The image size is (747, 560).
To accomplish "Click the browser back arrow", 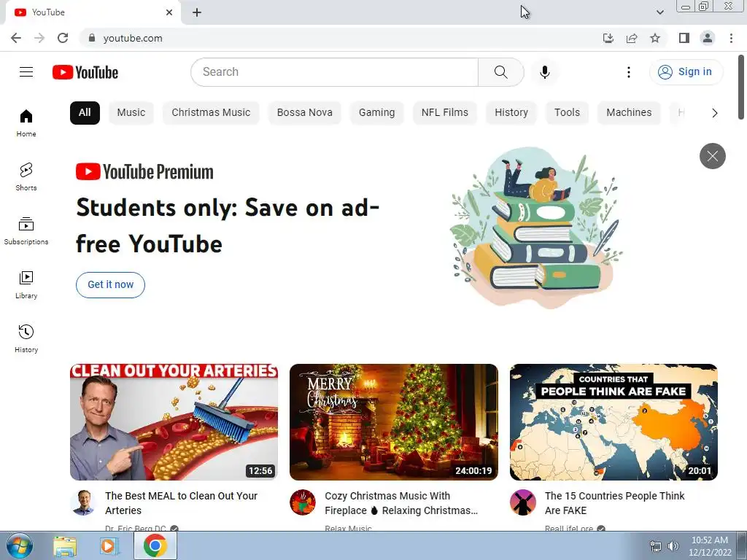I will tap(16, 38).
